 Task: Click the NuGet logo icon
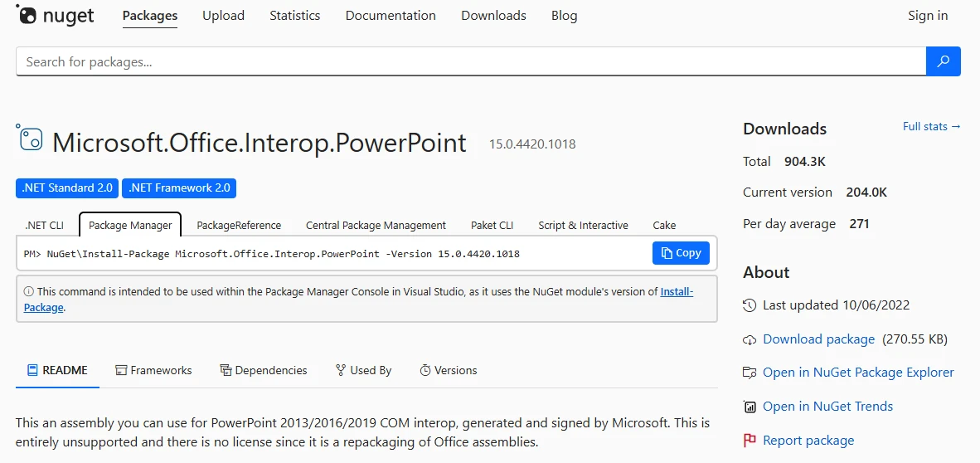[27, 15]
